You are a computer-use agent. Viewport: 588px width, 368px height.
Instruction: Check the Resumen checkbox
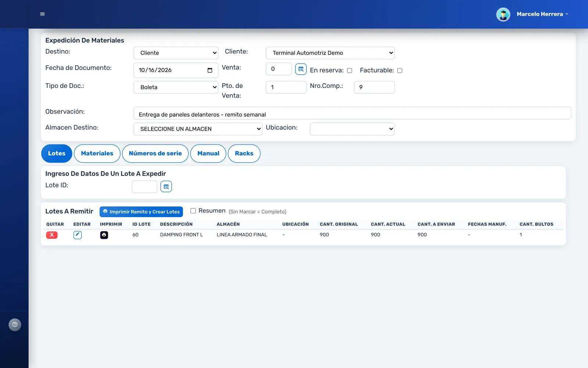193,211
